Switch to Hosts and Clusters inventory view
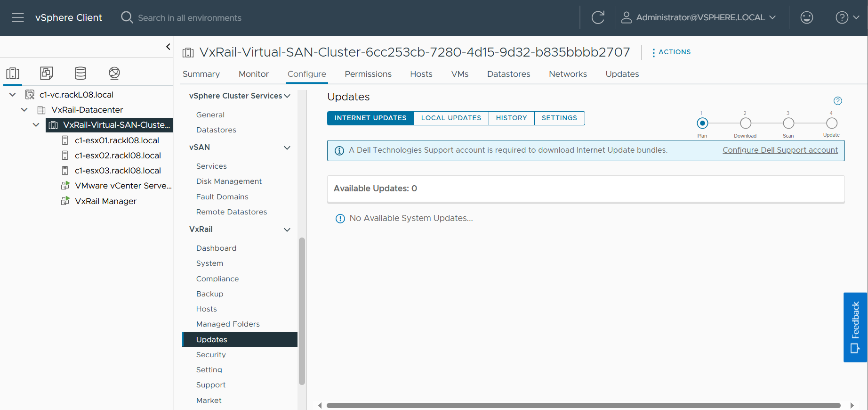868x410 pixels. tap(13, 73)
